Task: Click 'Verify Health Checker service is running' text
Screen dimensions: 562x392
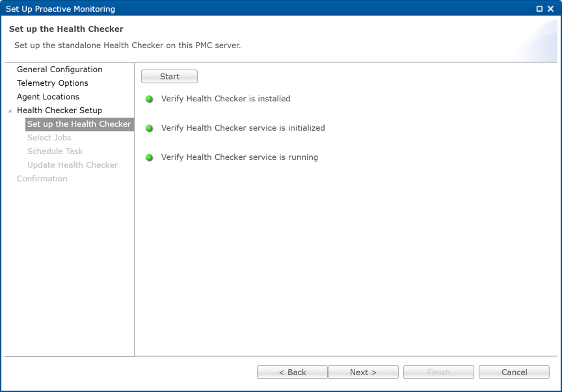Action: [x=239, y=157]
